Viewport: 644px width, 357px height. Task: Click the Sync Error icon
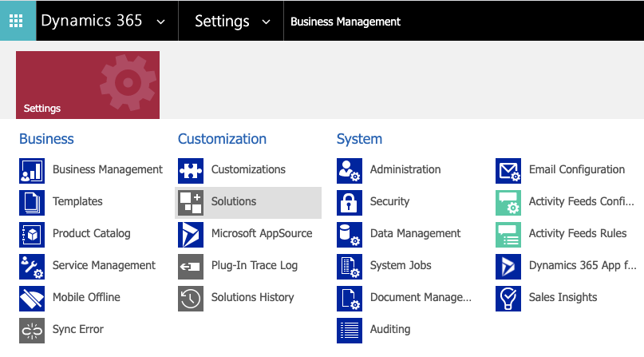tap(32, 331)
